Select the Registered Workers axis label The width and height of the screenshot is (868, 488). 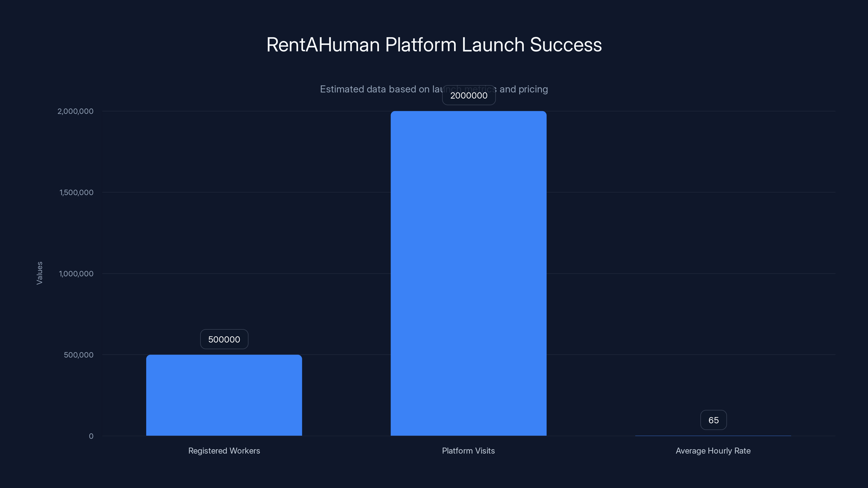224,451
